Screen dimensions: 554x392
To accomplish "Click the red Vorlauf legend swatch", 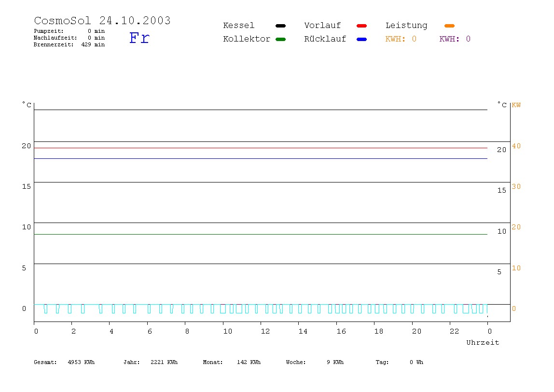I will point(362,26).
